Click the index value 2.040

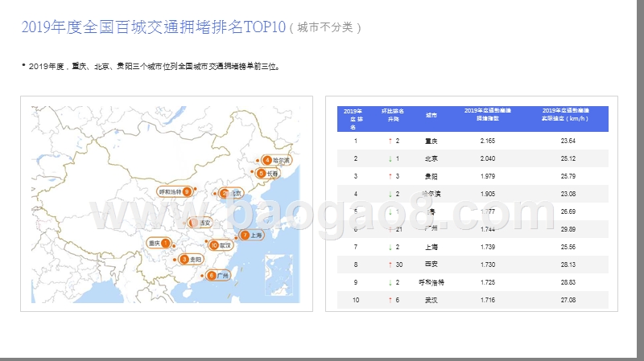tap(488, 158)
